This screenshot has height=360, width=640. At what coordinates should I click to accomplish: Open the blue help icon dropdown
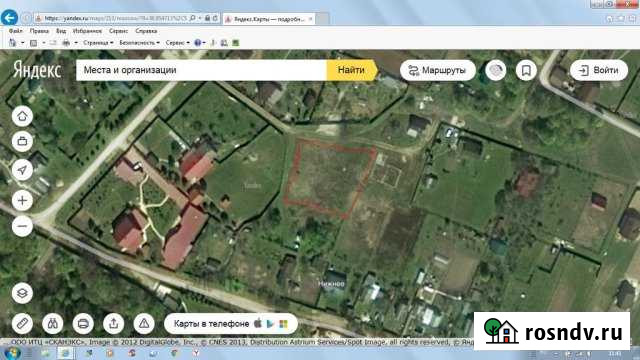tap(200, 43)
